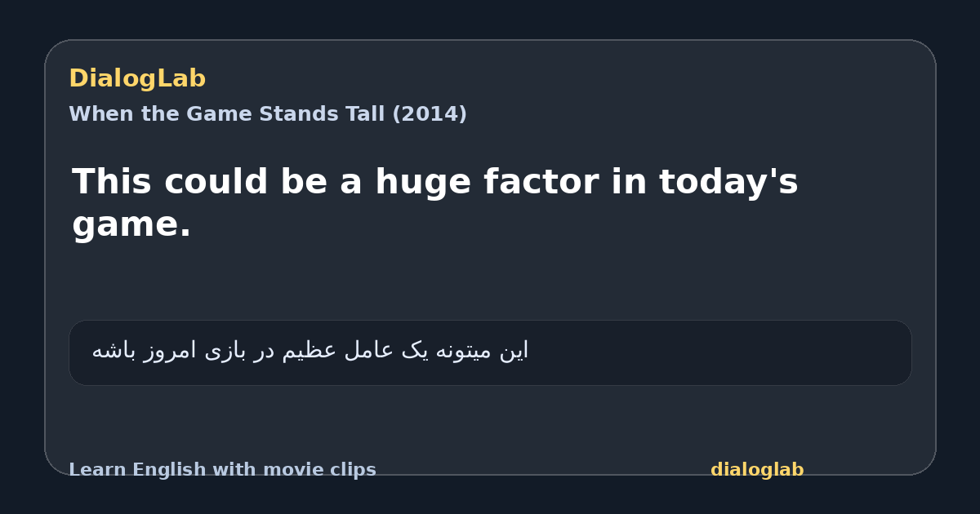
Task: Click the DialogLab logo title
Action: point(137,78)
